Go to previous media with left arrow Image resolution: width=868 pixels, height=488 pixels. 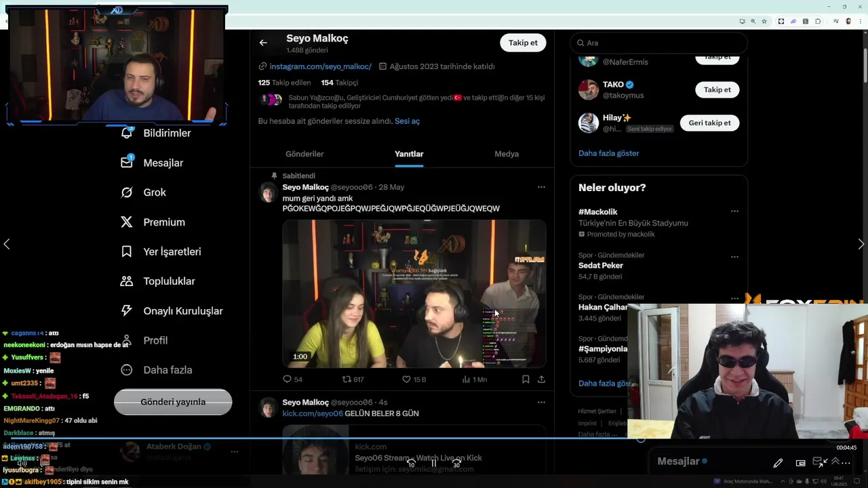(x=7, y=244)
